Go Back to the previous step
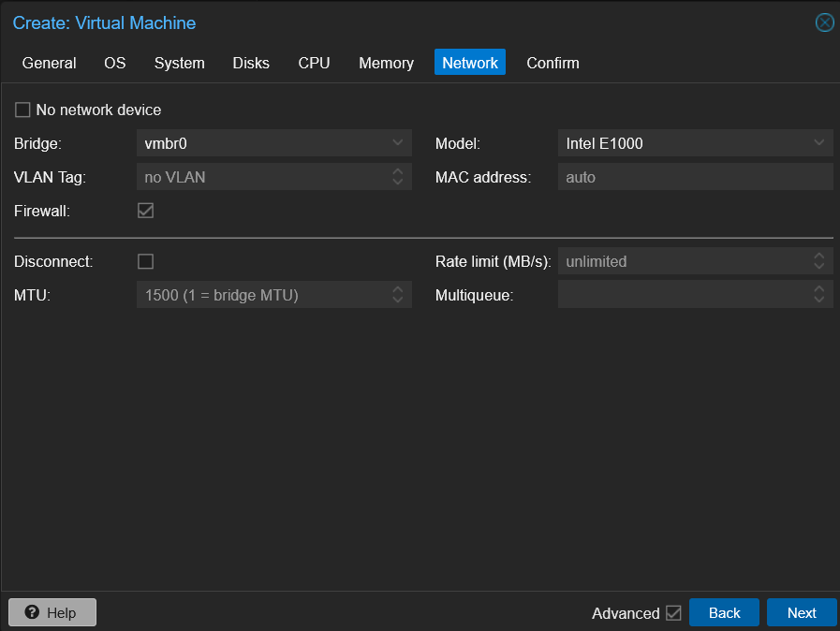Screen dimensions: 840x631 tap(724, 612)
